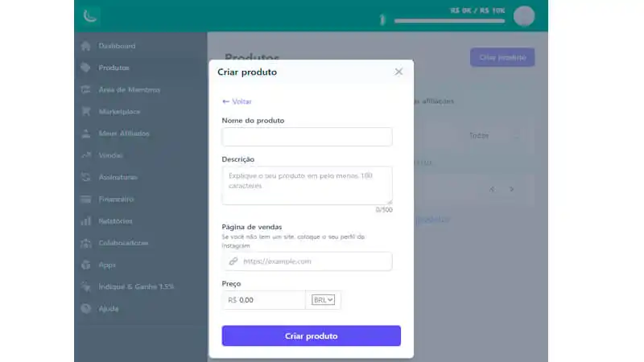Click the Relatórios bar chart icon
The height and width of the screenshot is (362, 644).
(86, 220)
